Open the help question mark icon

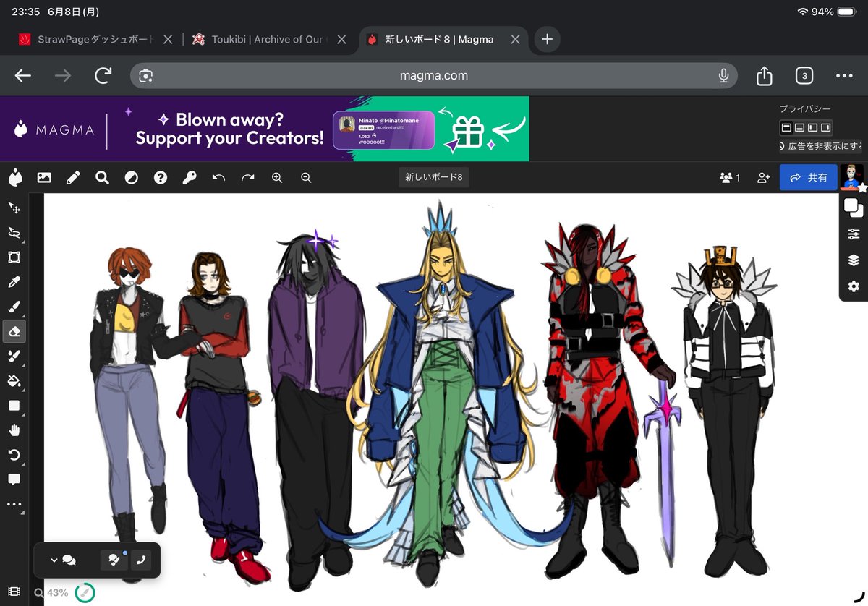160,177
